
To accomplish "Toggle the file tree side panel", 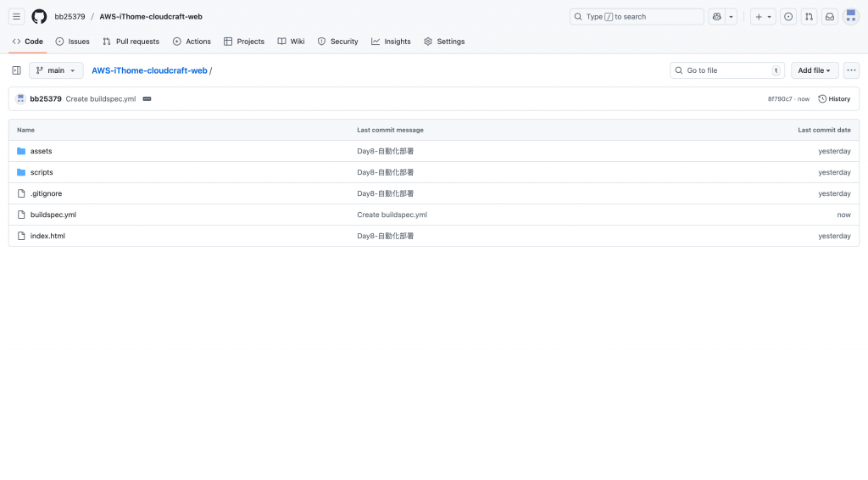I will coord(17,70).
